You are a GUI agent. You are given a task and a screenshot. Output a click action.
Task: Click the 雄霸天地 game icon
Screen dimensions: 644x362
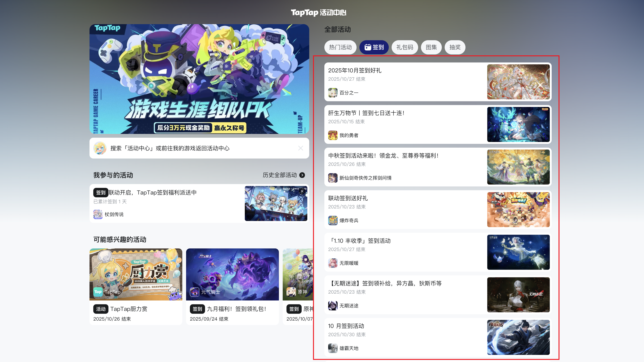pos(332,348)
